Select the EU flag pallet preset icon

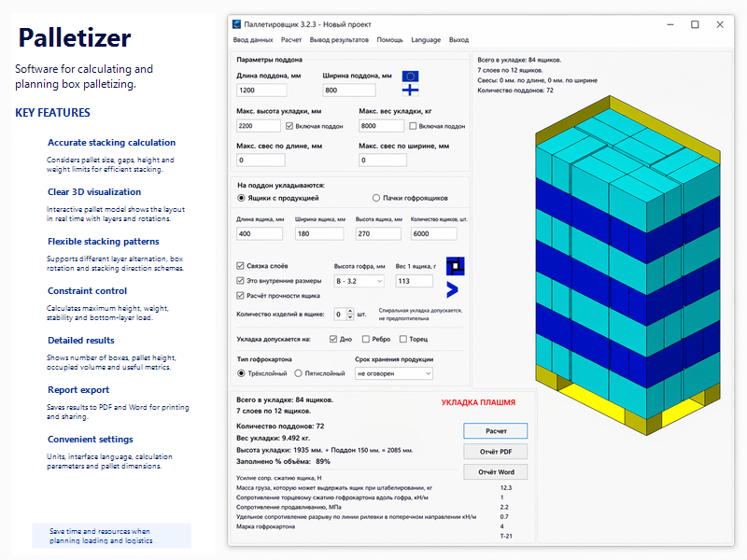click(x=410, y=77)
